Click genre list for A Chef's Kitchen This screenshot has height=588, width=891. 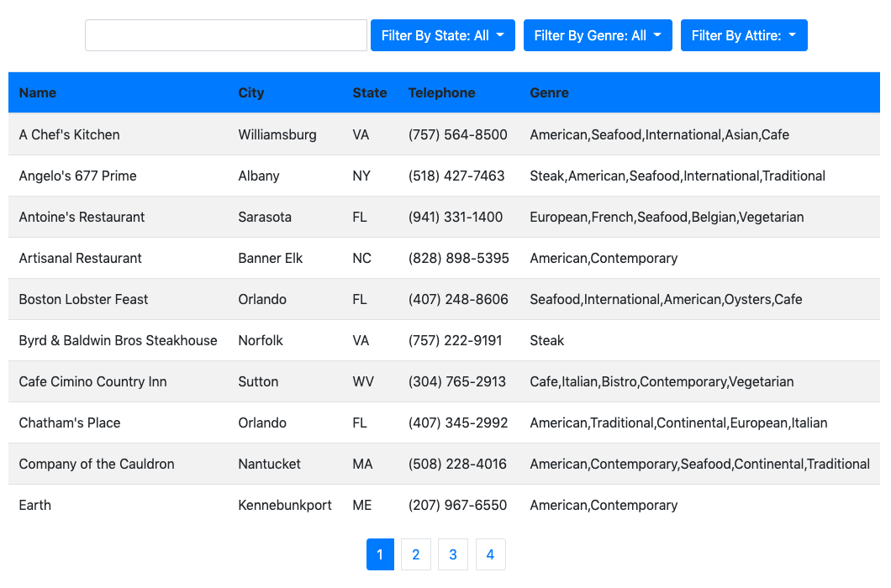[659, 134]
